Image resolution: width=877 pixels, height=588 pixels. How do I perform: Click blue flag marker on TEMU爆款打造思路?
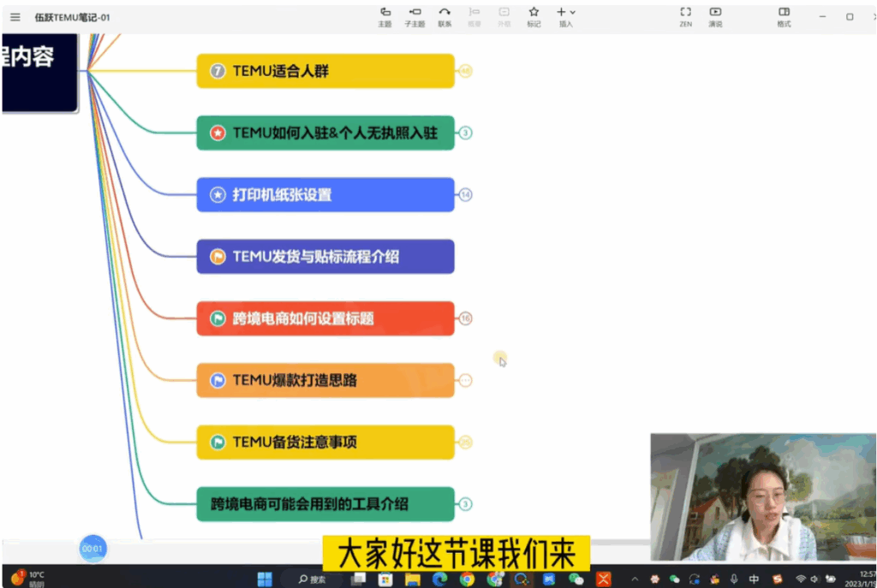pos(218,380)
